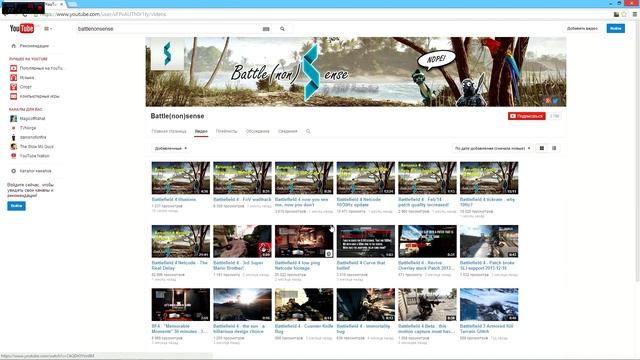640x360 pixels.
Task: Open Battlefield 4 Patch broke SLI support thumbnail
Action: [489, 241]
